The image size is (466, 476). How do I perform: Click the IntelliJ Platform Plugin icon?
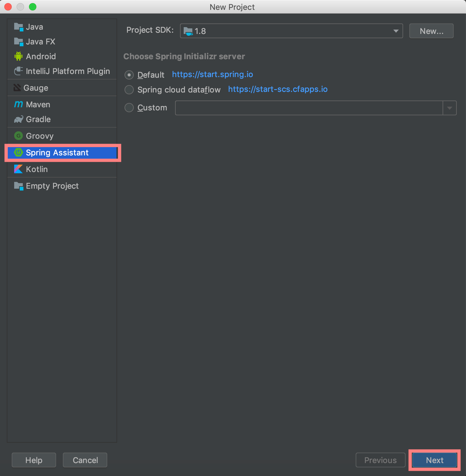(18, 71)
